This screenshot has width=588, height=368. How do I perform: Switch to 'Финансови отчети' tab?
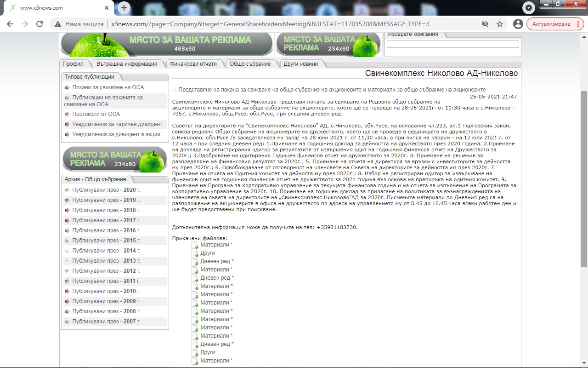pyautogui.click(x=193, y=64)
